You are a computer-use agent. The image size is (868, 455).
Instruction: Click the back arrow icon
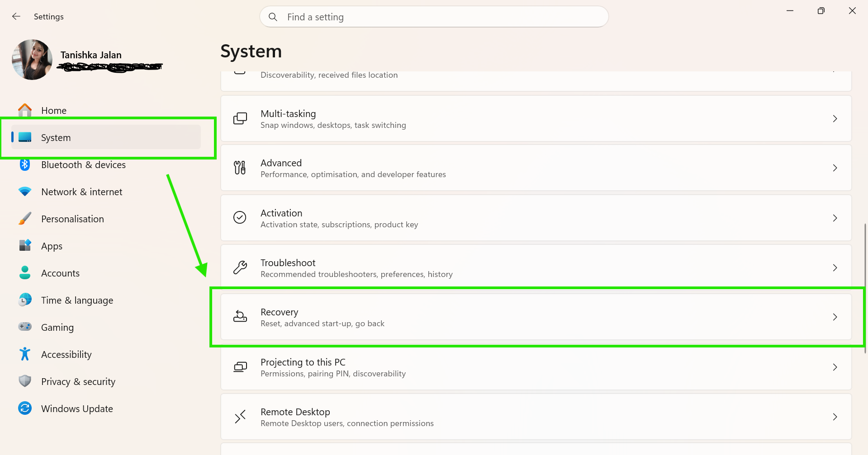(16, 16)
